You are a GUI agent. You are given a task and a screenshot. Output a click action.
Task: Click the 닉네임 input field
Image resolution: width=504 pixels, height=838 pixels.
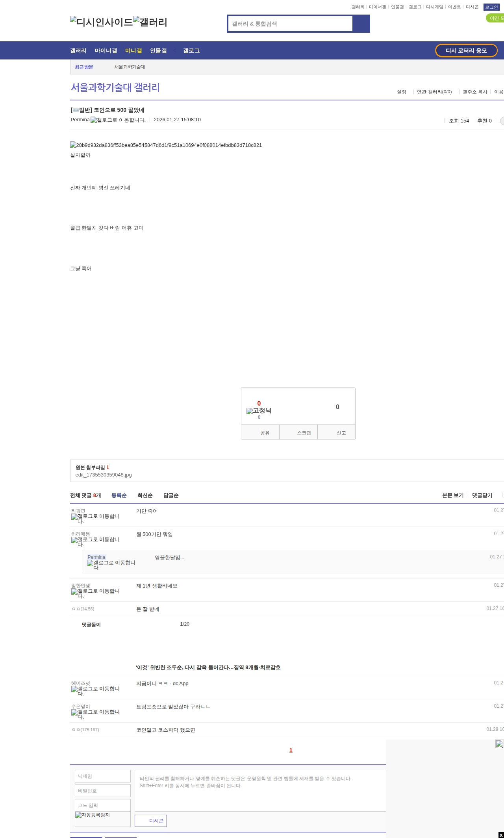click(x=103, y=776)
